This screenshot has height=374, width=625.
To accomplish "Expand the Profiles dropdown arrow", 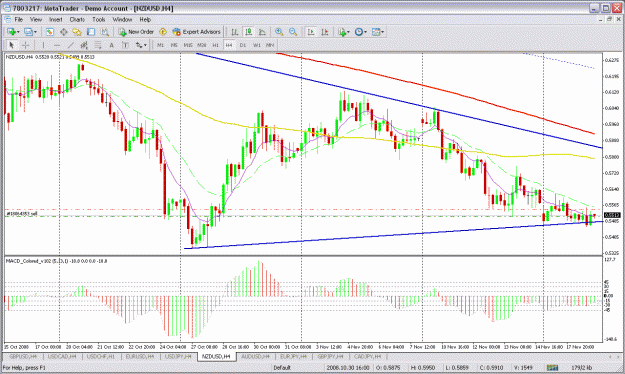I will click(x=35, y=32).
